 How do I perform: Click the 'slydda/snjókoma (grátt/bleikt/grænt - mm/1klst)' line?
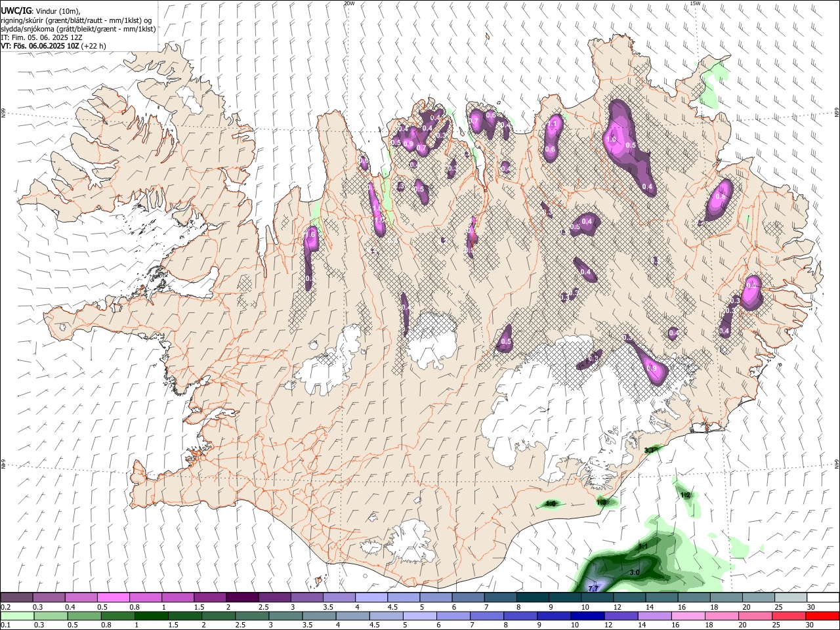(x=78, y=29)
